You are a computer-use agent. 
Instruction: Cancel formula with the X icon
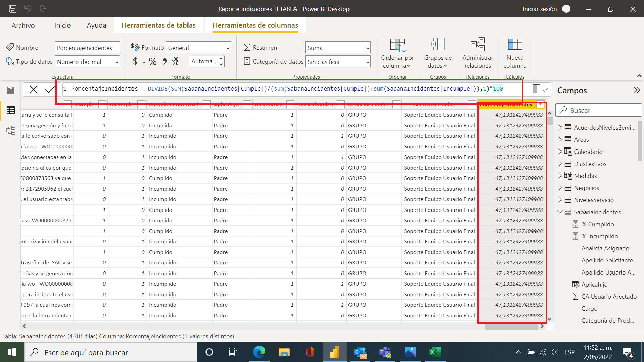coord(34,89)
